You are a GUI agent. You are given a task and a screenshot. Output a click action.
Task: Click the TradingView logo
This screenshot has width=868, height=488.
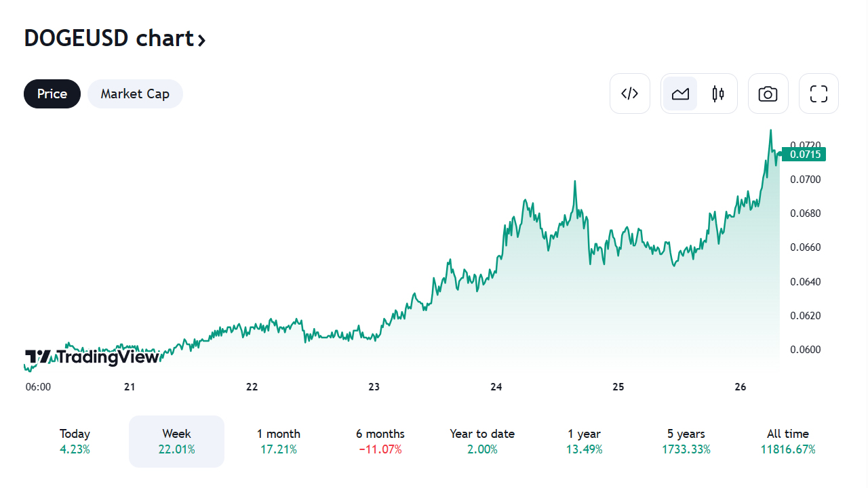click(92, 357)
